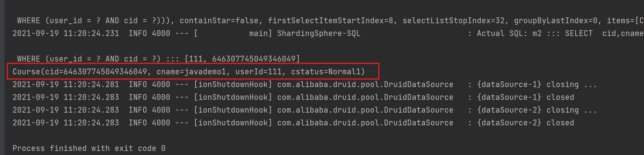The height and width of the screenshot is (155, 644).
Task: Click "Process finished with exit code 0"
Action: 89,148
